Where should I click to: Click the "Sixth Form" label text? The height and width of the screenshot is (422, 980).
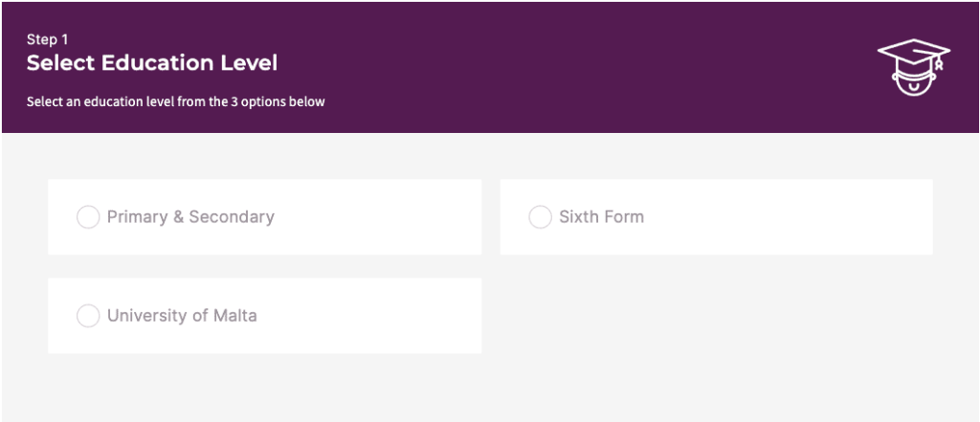(601, 217)
